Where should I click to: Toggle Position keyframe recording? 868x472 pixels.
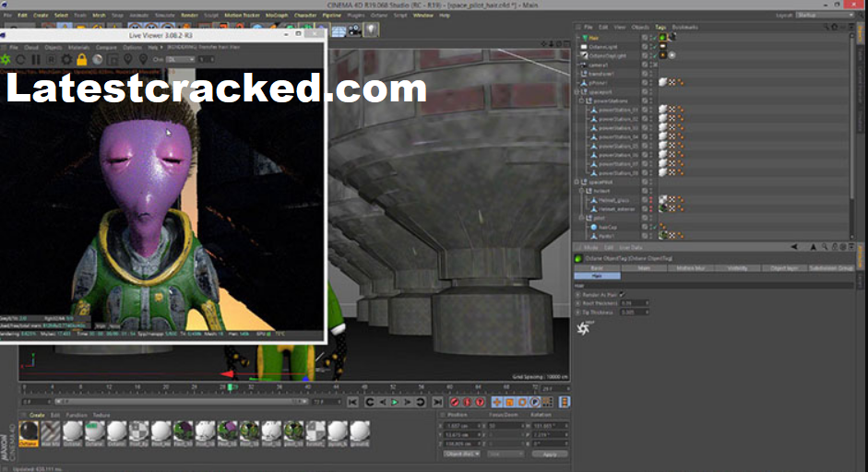(497, 402)
